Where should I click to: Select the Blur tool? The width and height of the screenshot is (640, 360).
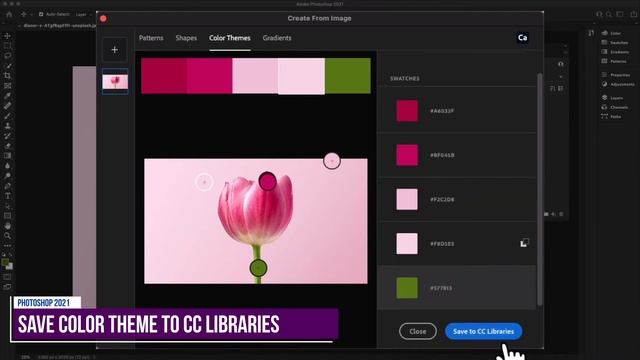coord(7,166)
